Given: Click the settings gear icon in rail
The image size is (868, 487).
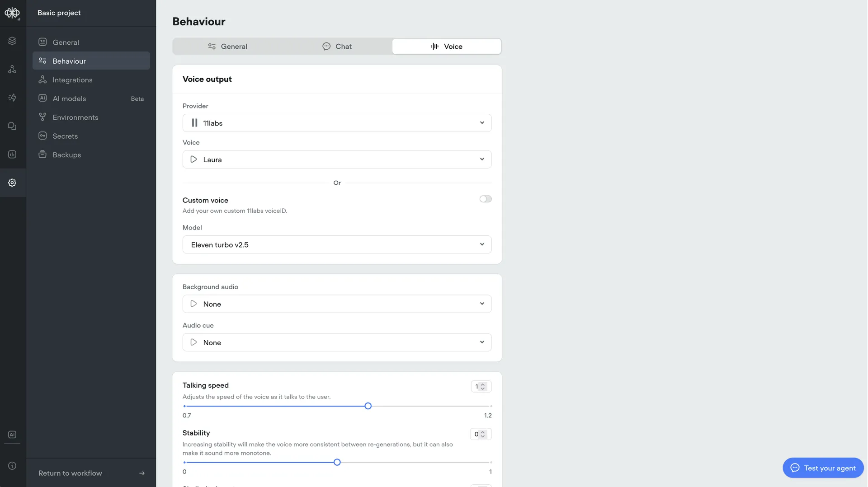Looking at the screenshot, I should point(12,183).
